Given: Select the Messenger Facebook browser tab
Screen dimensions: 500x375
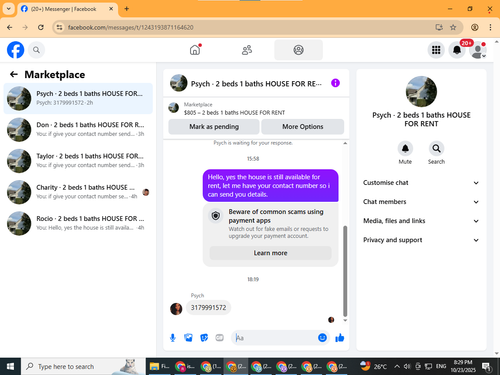Looking at the screenshot, I should [x=67, y=9].
